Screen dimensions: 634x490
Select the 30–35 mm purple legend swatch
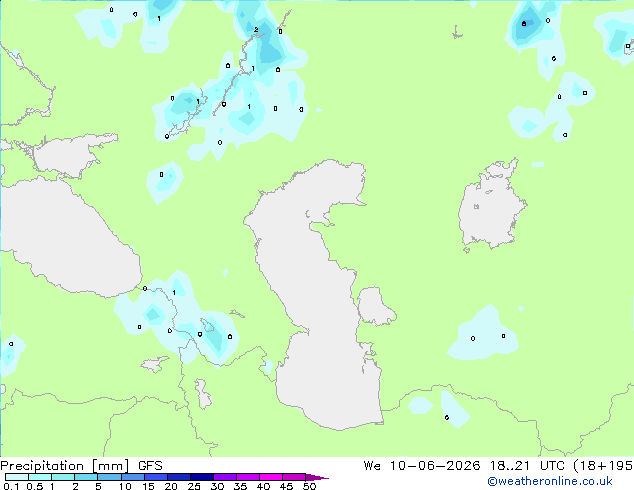pos(224,477)
